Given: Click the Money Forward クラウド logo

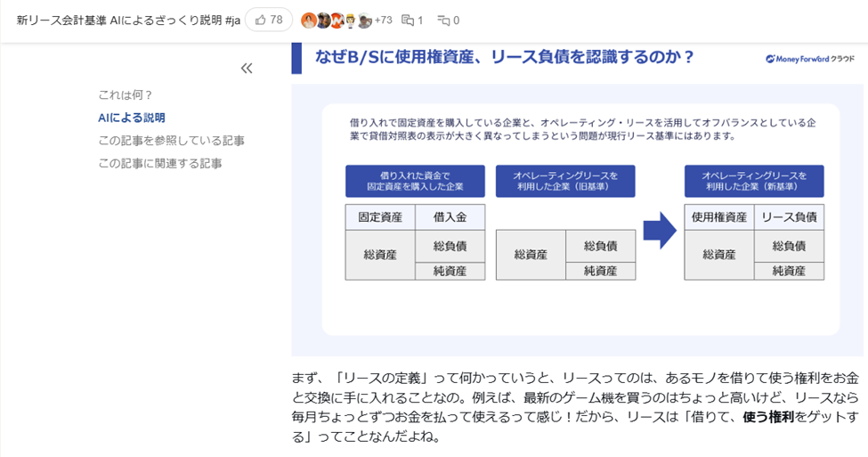Looking at the screenshot, I should (809, 59).
